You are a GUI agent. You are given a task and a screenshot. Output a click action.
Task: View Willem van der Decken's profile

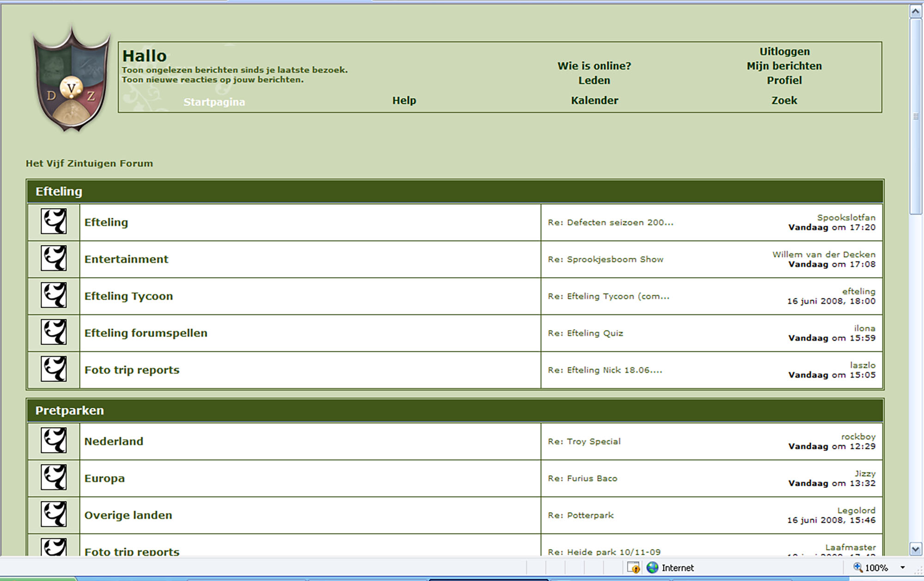click(824, 254)
